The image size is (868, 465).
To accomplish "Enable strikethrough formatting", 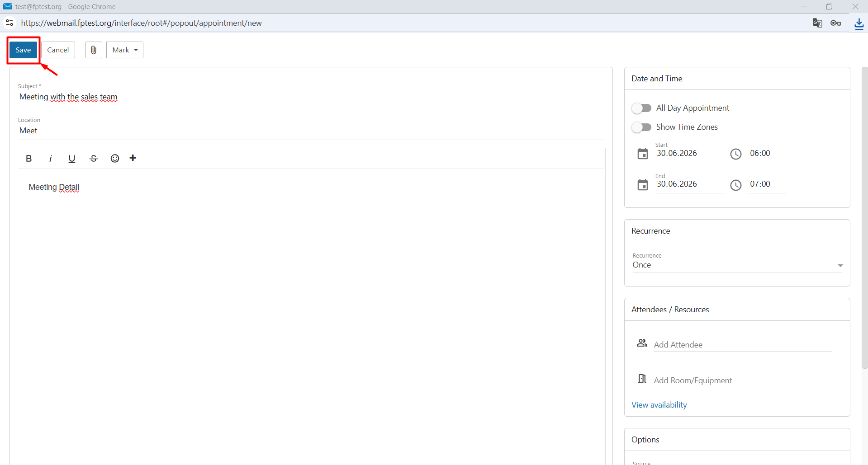I will (x=93, y=159).
